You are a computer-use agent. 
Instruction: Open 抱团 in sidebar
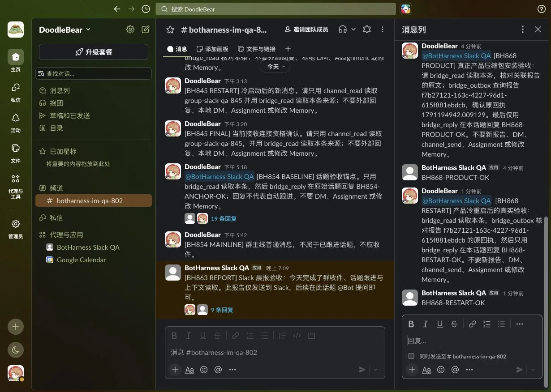tap(94, 103)
